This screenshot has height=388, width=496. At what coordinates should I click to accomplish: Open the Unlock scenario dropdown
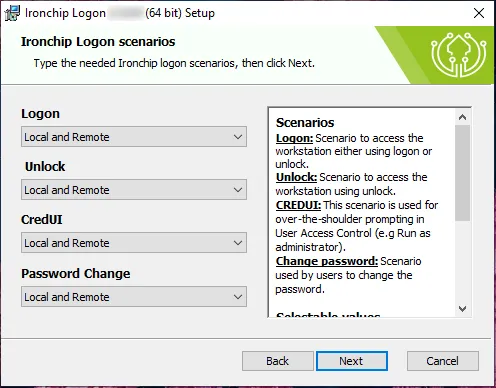coord(134,190)
